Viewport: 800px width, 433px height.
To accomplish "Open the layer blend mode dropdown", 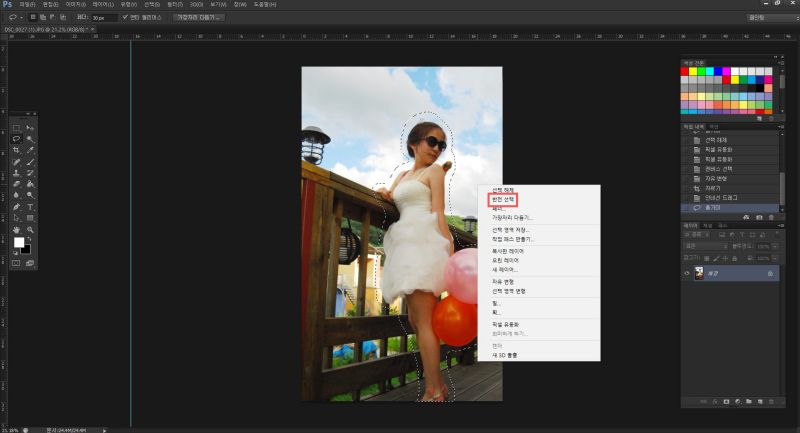I will point(705,246).
